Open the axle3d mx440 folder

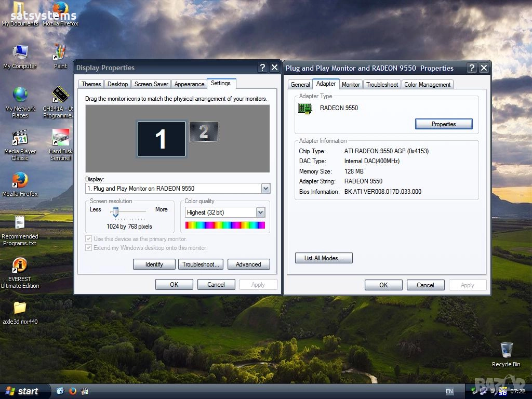20,308
